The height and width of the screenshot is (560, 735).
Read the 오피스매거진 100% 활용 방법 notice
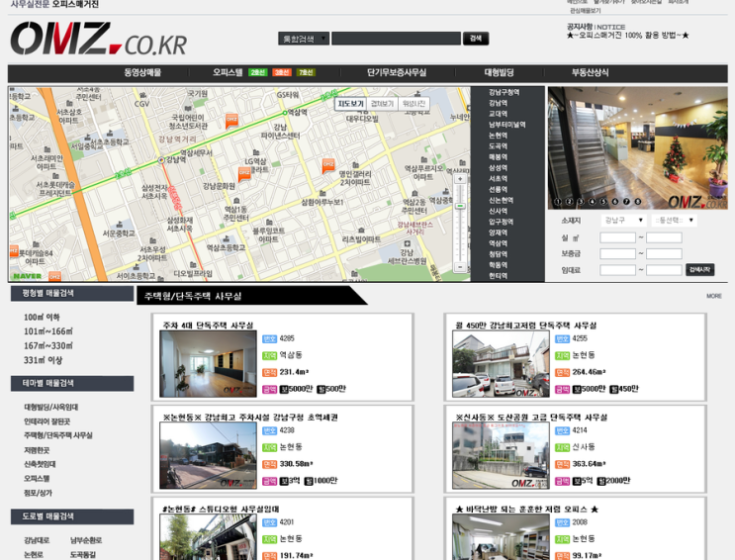(x=627, y=36)
